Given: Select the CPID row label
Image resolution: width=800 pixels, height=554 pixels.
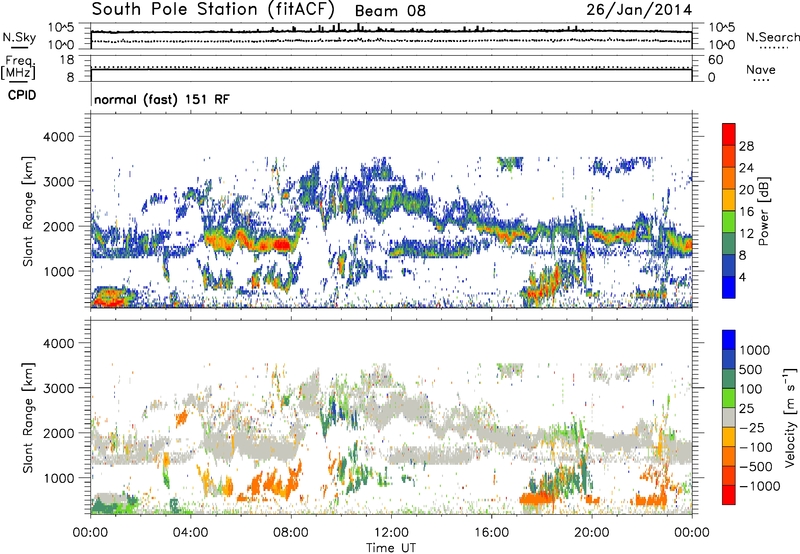Looking at the screenshot, I should 22,95.
